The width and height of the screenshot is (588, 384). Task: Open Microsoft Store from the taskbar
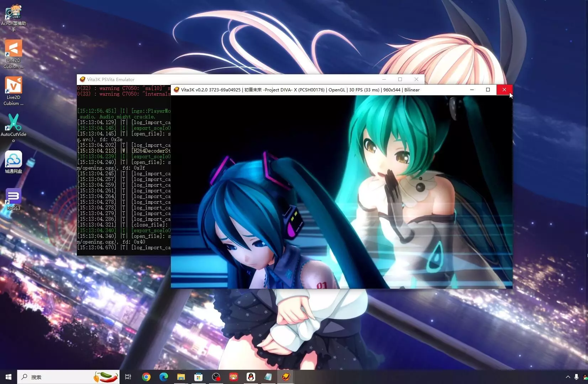click(x=199, y=377)
